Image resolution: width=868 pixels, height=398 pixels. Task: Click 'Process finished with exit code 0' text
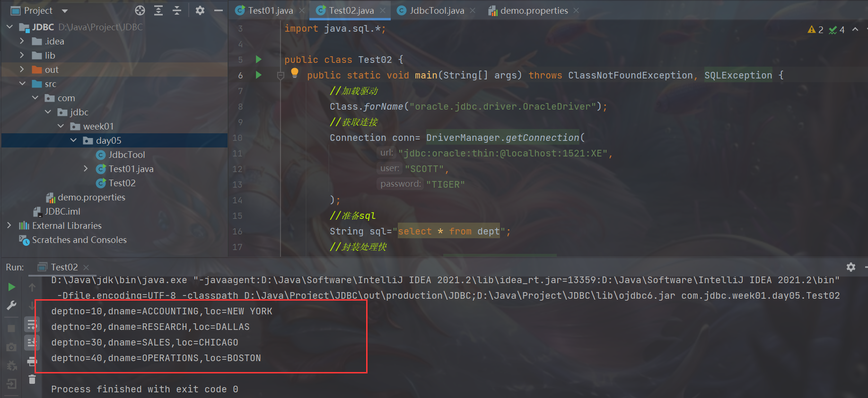tap(145, 389)
